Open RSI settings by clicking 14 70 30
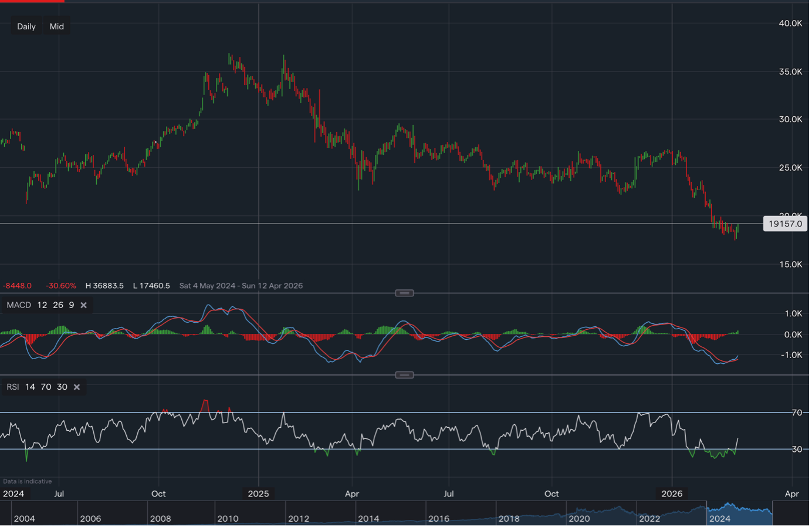812x527 pixels. [x=45, y=387]
